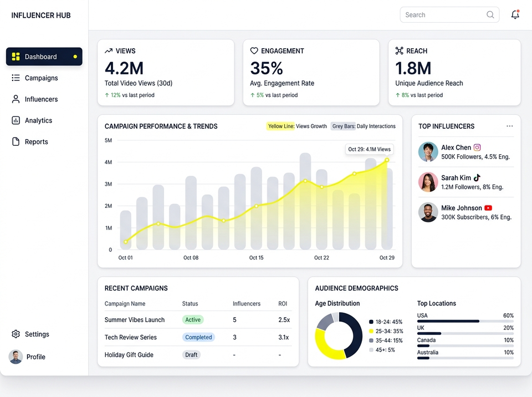This screenshot has height=397, width=532.
Task: Click the UK location progress bar
Action: [465, 333]
